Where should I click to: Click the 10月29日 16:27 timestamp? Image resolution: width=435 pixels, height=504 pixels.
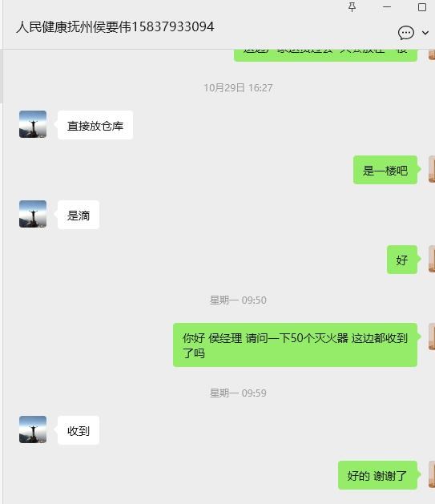(238, 88)
